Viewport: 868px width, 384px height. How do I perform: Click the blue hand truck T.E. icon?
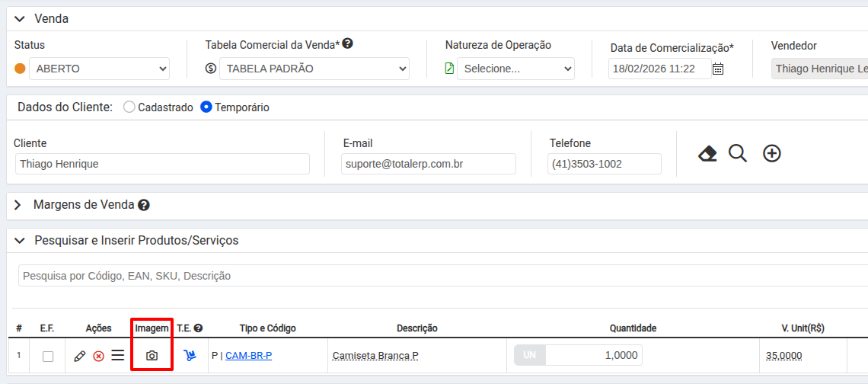point(190,356)
